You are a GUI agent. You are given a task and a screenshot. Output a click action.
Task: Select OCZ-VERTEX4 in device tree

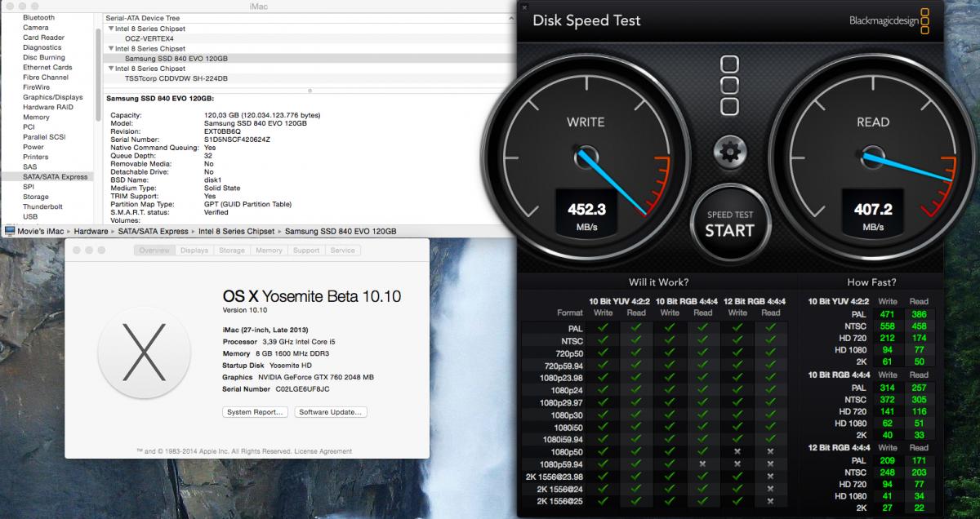(149, 38)
